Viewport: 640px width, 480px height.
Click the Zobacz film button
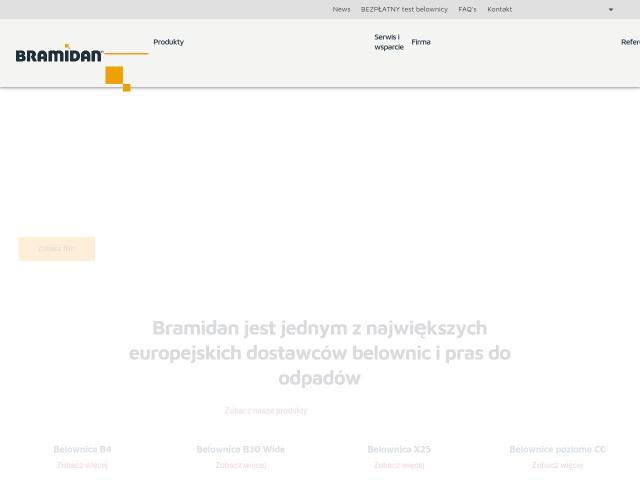tap(57, 249)
